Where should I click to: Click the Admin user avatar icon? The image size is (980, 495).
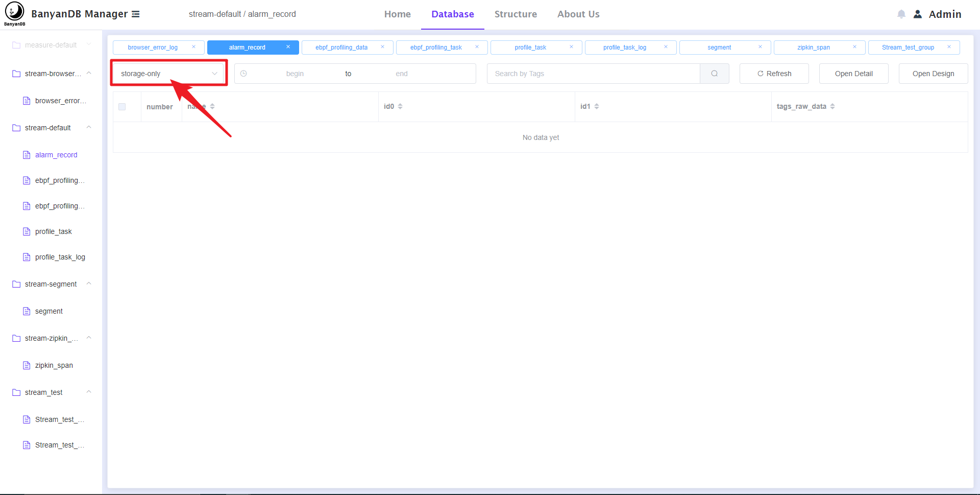918,14
